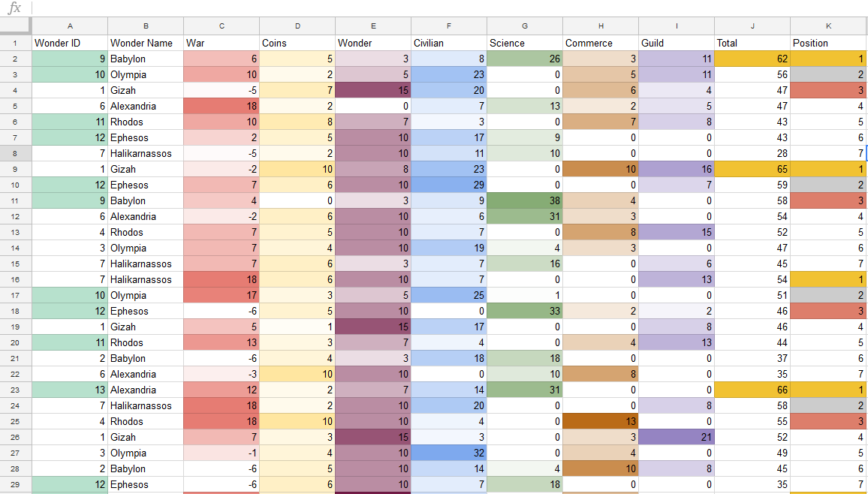Click the Babylon cell in row 2
Viewport: 868px width, 494px height.
(x=146, y=59)
